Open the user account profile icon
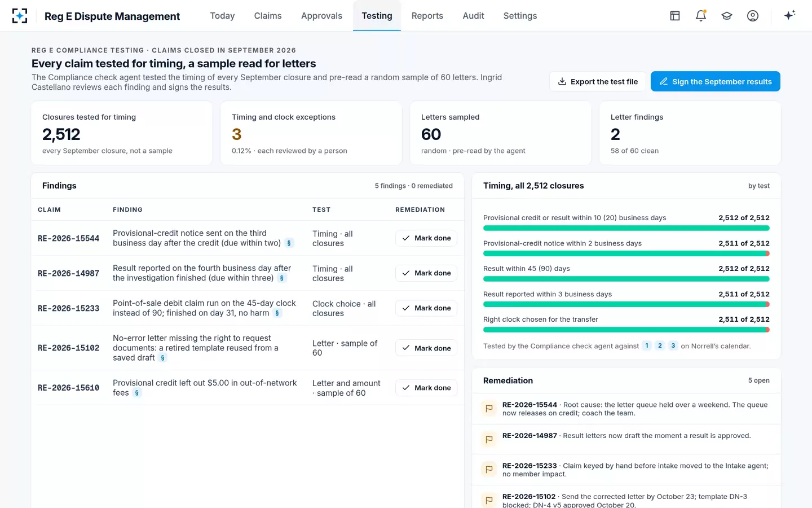 click(x=753, y=16)
